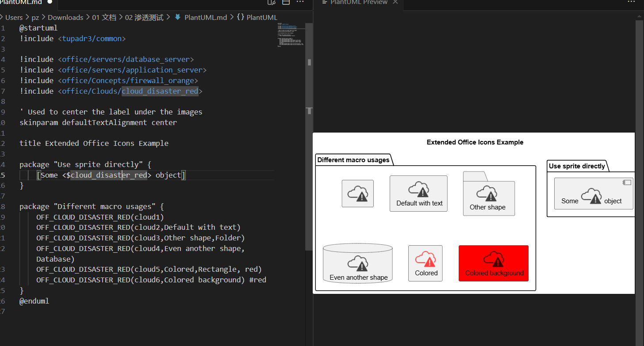Click component symbol in Some object box
This screenshot has height=346, width=644.
627,183
